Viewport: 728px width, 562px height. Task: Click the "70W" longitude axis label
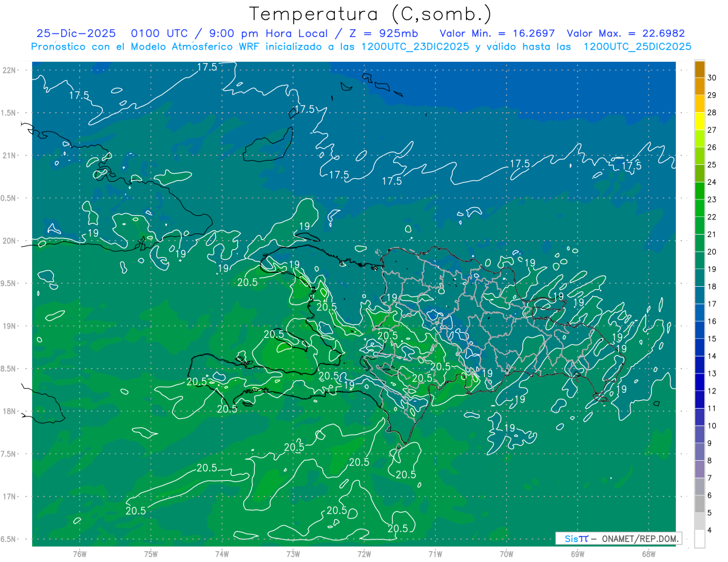(x=507, y=554)
